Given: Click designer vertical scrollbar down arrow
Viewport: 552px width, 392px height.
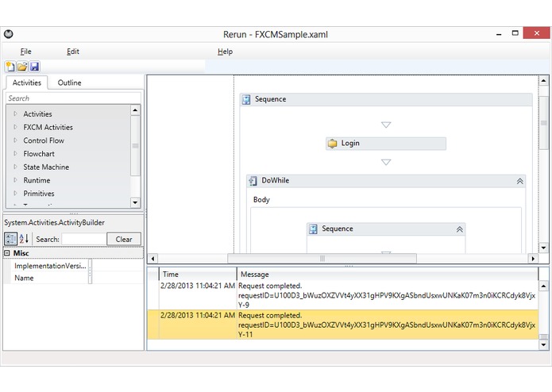Looking at the screenshot, I should [543, 248].
